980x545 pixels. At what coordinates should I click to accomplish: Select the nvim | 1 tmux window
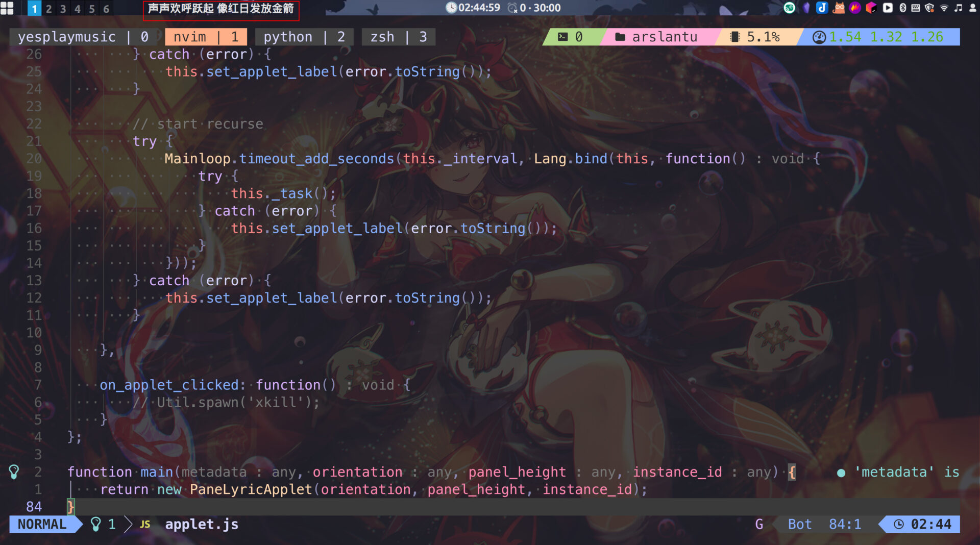click(x=206, y=37)
